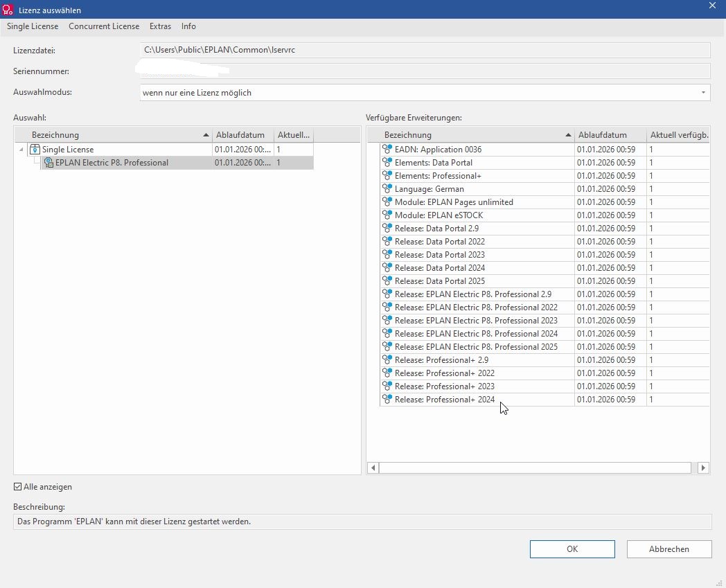The width and height of the screenshot is (726, 588).
Task: Click the icon beside Release: Data Portal 2.9
Action: click(x=387, y=229)
